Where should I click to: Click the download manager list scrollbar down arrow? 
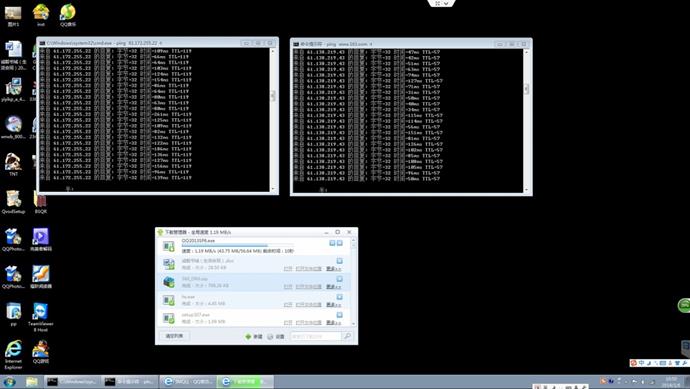click(353, 324)
